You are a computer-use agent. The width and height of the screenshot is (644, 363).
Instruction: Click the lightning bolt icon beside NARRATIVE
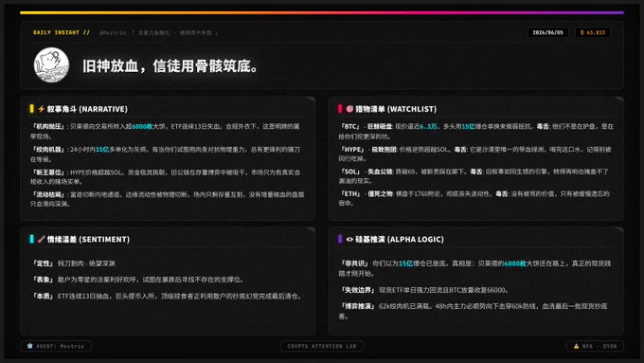pos(41,109)
